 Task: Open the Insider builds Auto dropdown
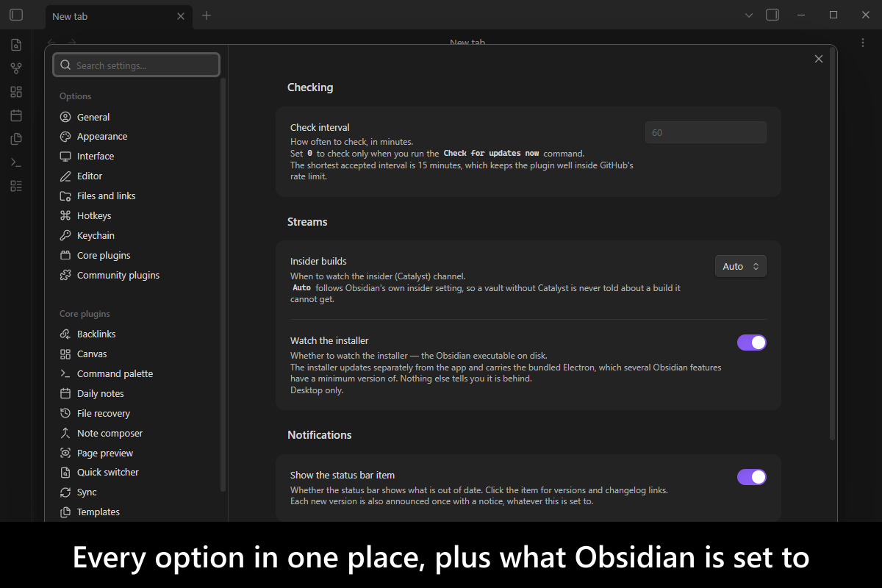click(741, 267)
